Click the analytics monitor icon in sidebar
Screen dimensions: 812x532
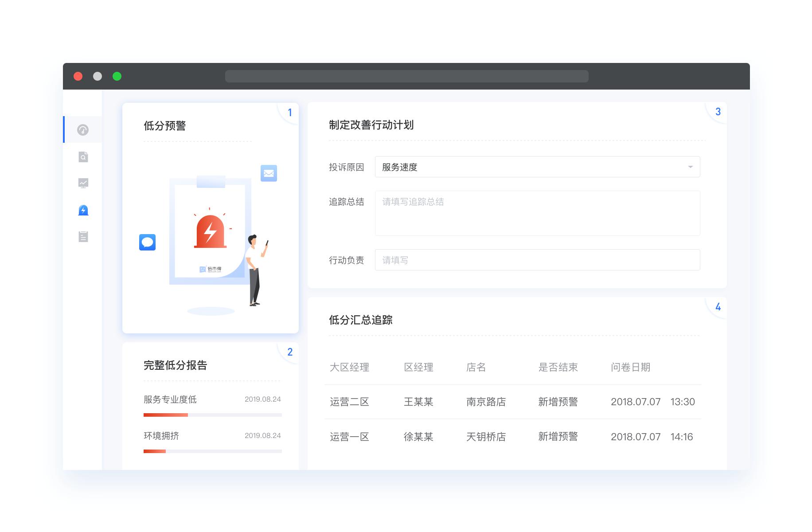(83, 183)
